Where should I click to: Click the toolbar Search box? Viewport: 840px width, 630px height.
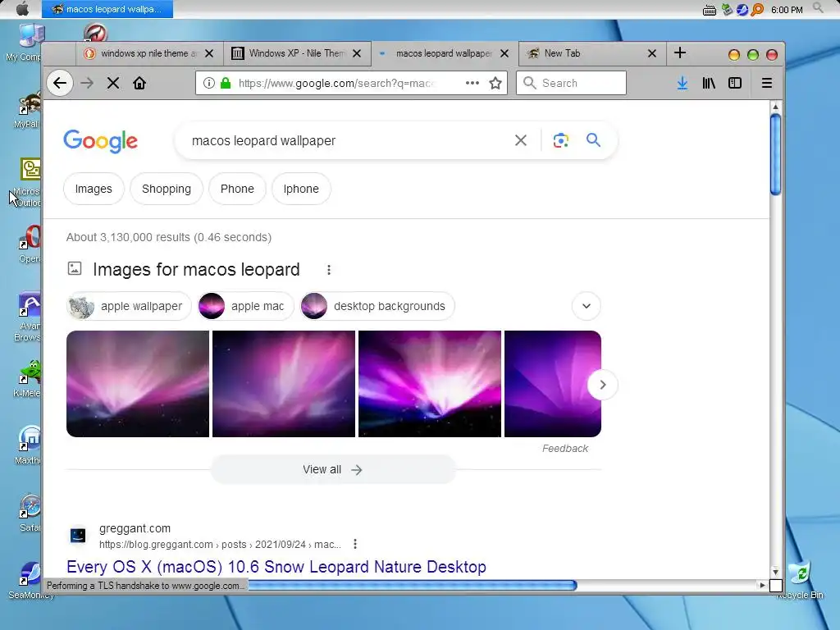click(571, 83)
